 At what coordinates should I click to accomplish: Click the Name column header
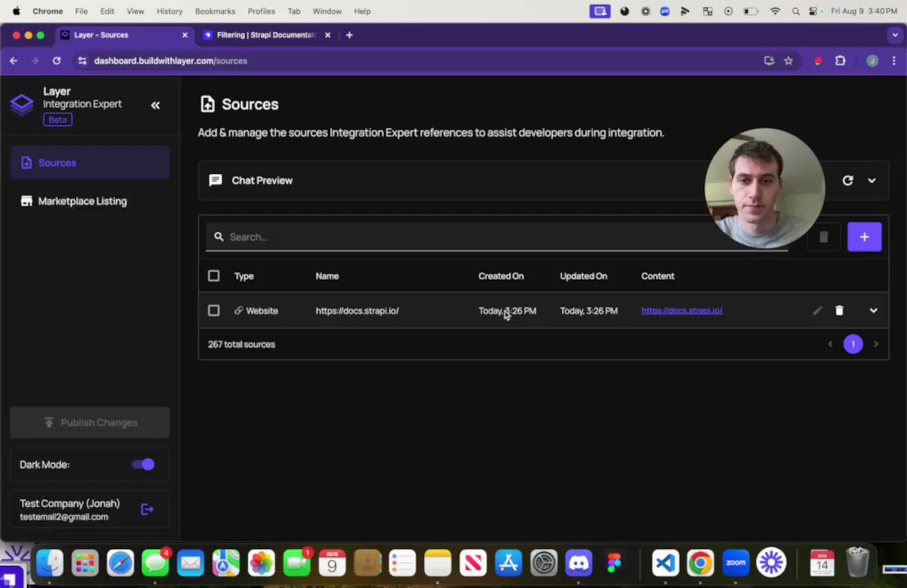click(327, 276)
